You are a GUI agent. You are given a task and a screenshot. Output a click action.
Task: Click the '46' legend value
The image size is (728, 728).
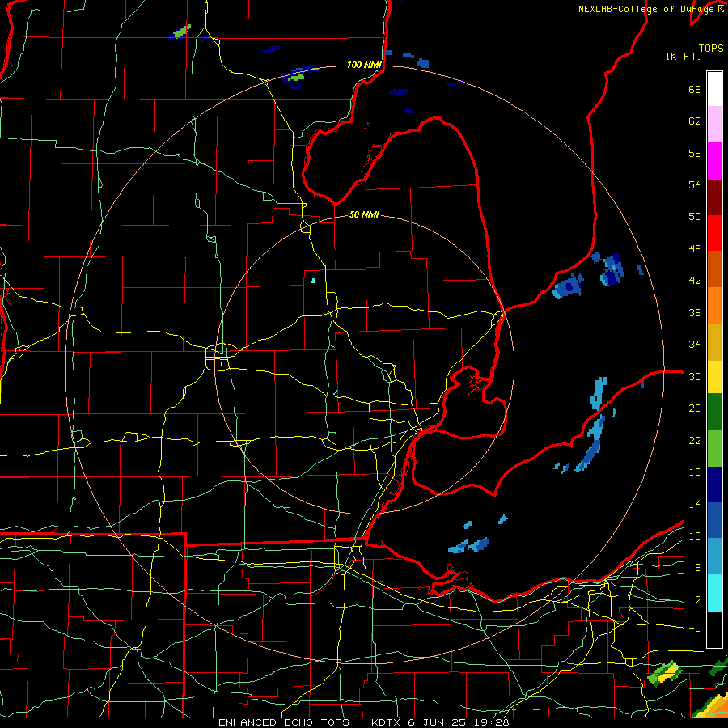pyautogui.click(x=695, y=249)
